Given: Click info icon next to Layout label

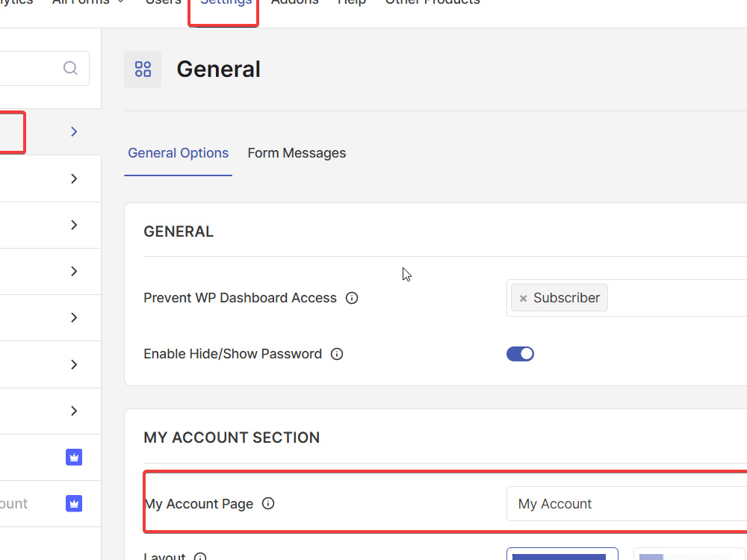Looking at the screenshot, I should tap(200, 556).
